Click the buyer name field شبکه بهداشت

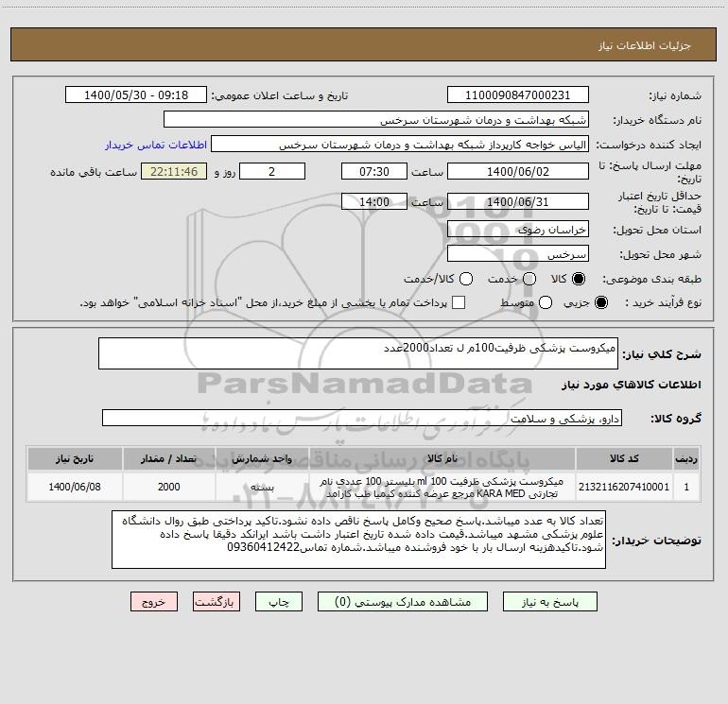[376, 120]
